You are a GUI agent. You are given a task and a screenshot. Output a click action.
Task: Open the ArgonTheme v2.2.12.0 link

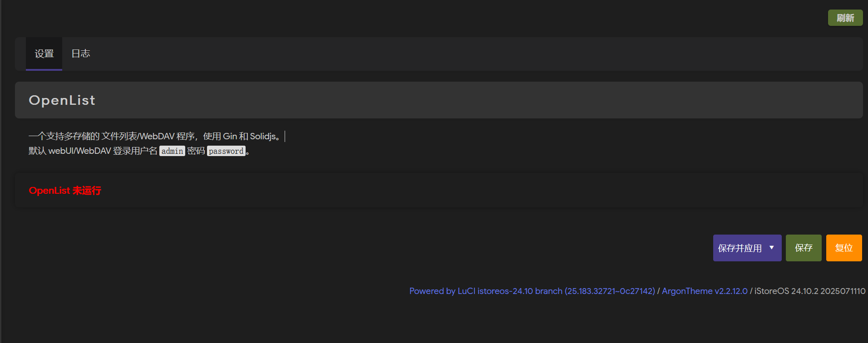pos(704,291)
